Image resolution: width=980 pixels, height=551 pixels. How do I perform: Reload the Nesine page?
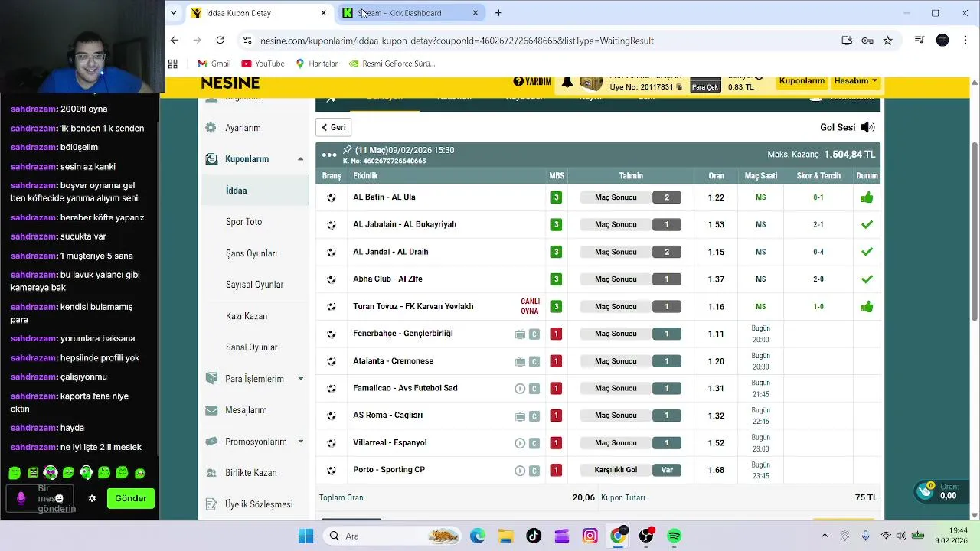220,41
